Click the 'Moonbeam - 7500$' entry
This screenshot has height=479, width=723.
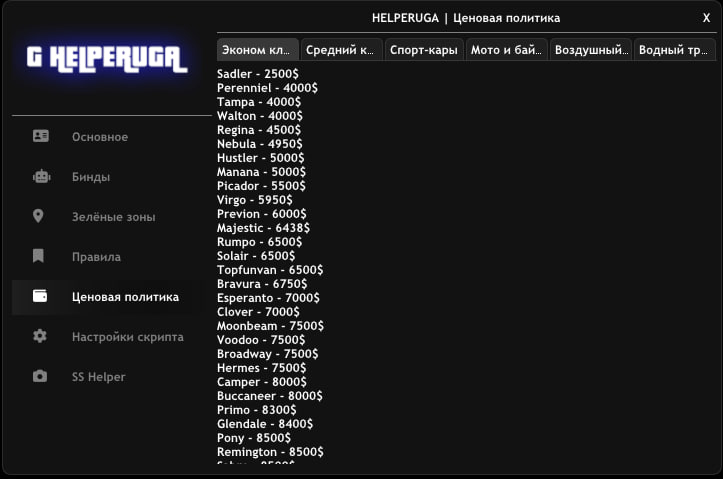(x=271, y=326)
